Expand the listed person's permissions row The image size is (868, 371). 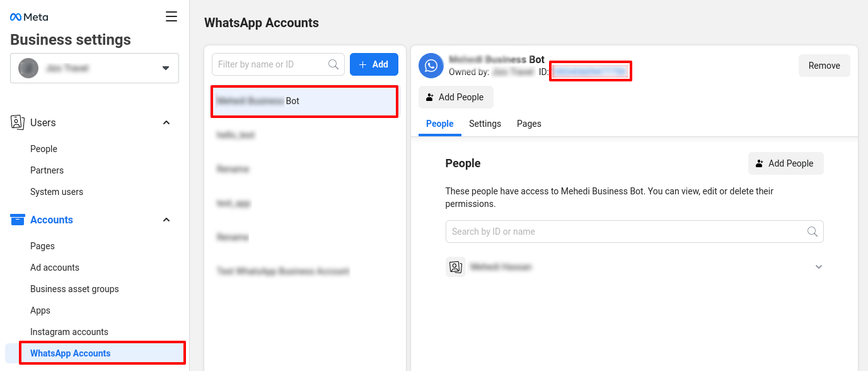pyautogui.click(x=818, y=267)
